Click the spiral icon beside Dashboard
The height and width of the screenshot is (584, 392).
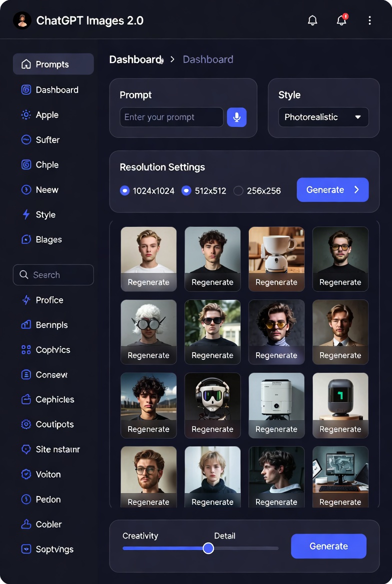pyautogui.click(x=26, y=90)
